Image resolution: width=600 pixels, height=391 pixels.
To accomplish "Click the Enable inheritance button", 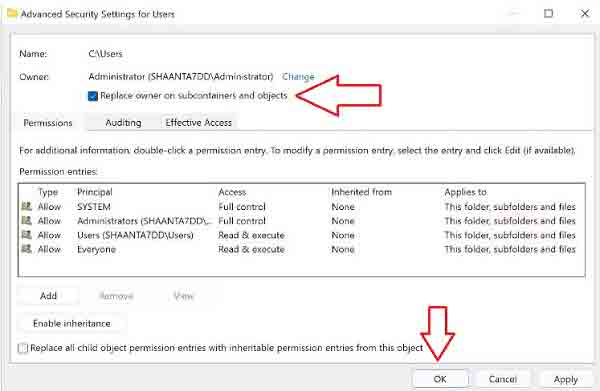I will [x=72, y=324].
